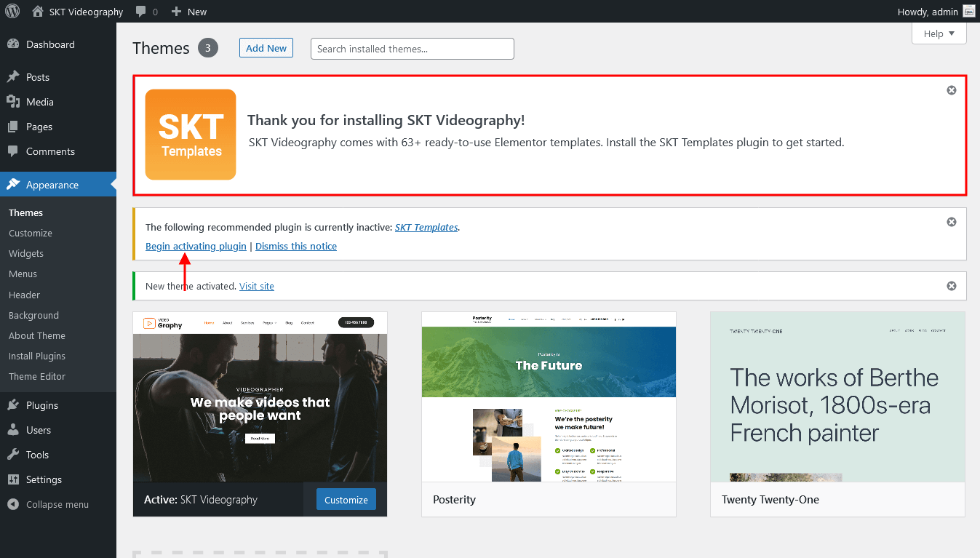Open the Theme Editor submenu item
980x558 pixels.
pyautogui.click(x=37, y=376)
